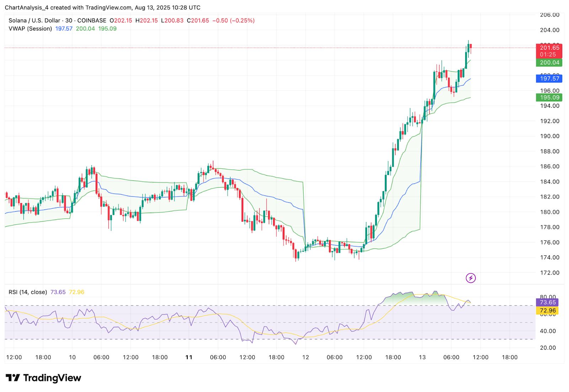Click the 11 date marker on time axis
Viewport: 569px width, 392px height.
pyautogui.click(x=189, y=357)
